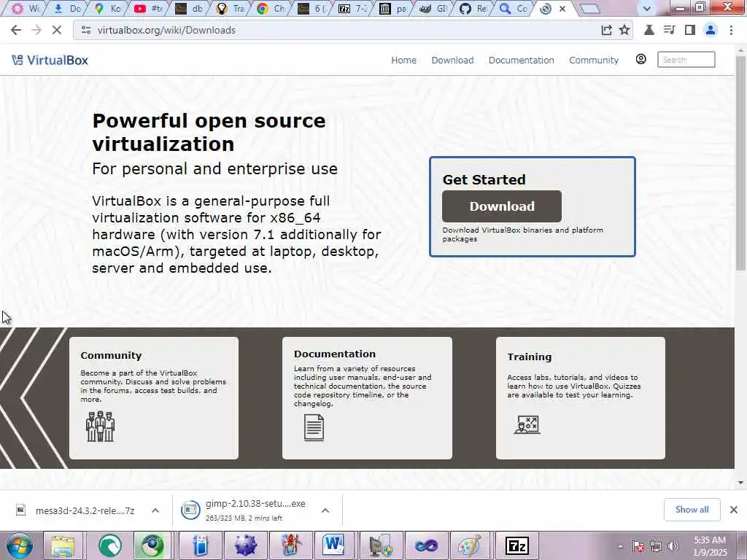The width and height of the screenshot is (747, 560).
Task: Show hidden system tray icons arrow
Action: tap(620, 547)
